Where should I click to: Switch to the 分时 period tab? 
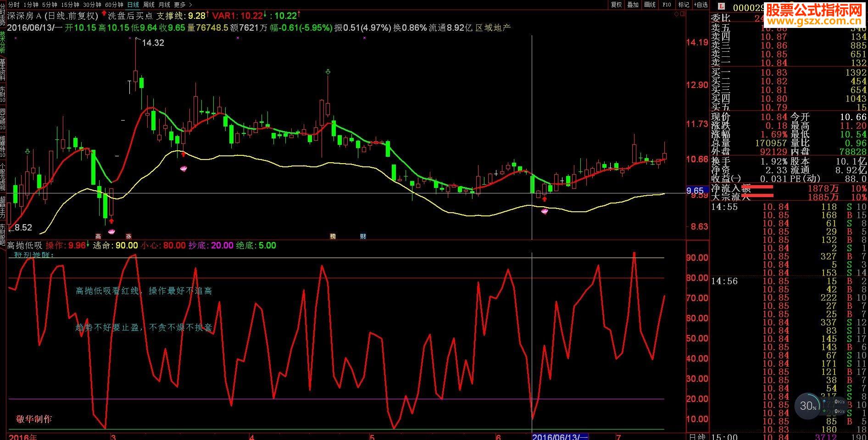click(x=14, y=5)
